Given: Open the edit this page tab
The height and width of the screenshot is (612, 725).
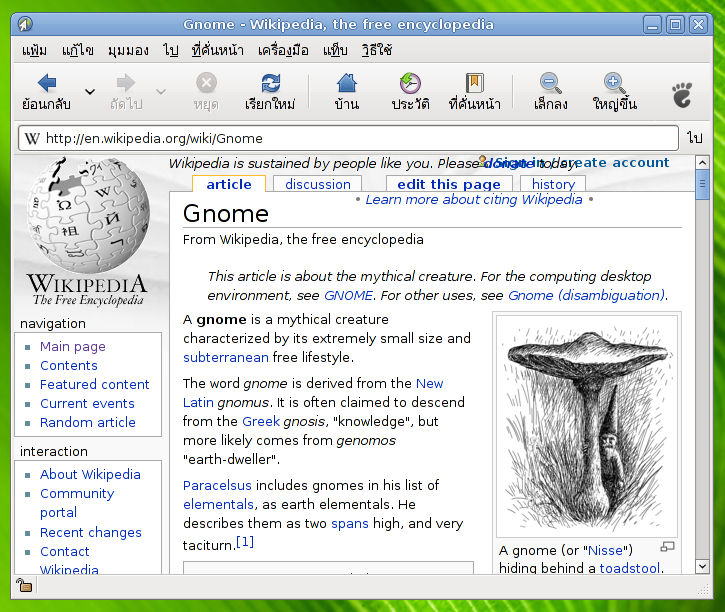Looking at the screenshot, I should tap(449, 184).
